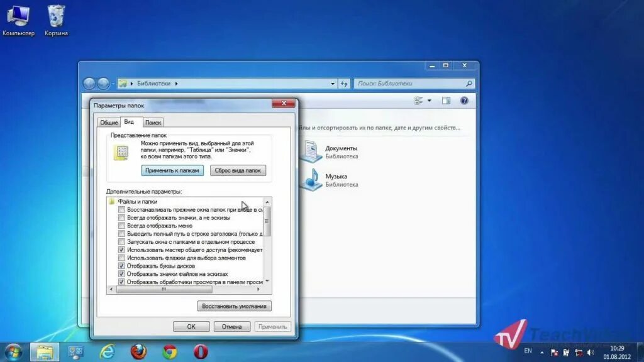Click the Forward arrow in Explorer window
The height and width of the screenshot is (362, 644).
(104, 84)
